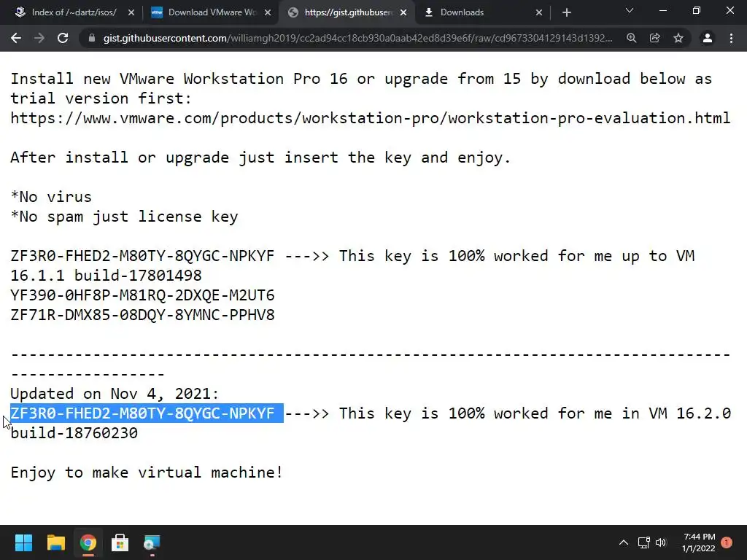Click the key YF390-0HF8P-M81RQ-2DXQE-M2UT6
747x560 pixels.
(x=142, y=295)
